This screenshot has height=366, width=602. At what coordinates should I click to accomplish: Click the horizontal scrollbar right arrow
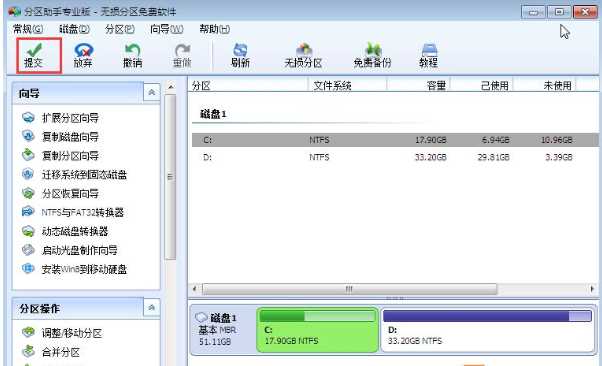tap(592, 289)
